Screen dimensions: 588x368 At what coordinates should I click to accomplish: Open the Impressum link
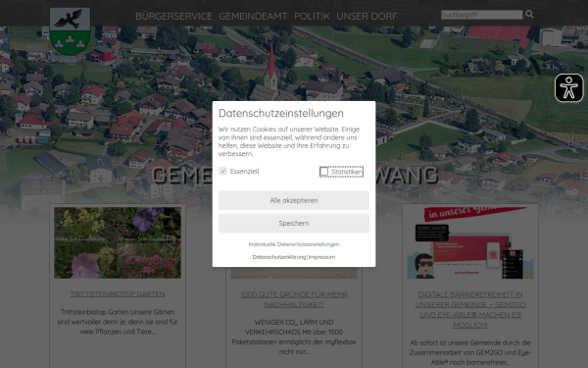tap(321, 257)
